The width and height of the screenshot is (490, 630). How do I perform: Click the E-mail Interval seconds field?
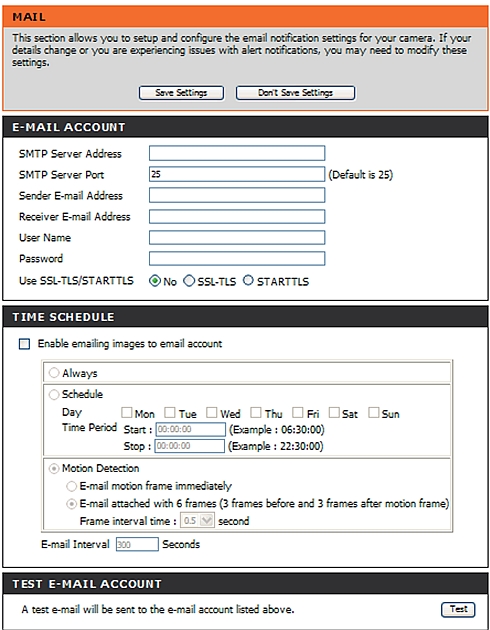(x=137, y=544)
